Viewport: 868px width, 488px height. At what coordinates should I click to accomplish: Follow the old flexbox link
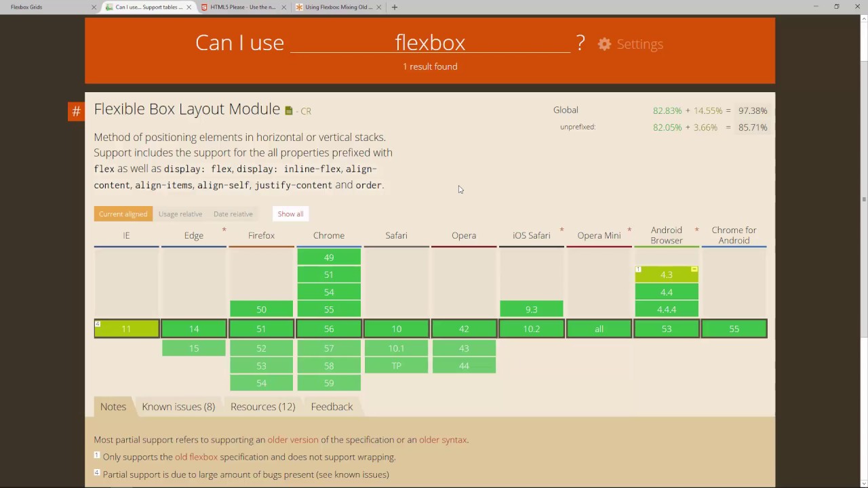tap(196, 457)
